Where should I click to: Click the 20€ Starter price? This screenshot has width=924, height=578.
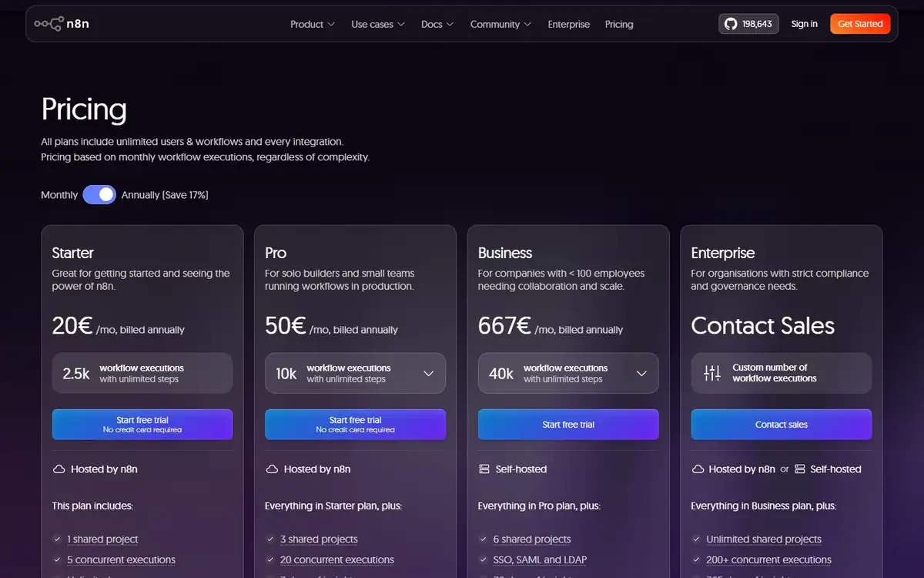72,326
